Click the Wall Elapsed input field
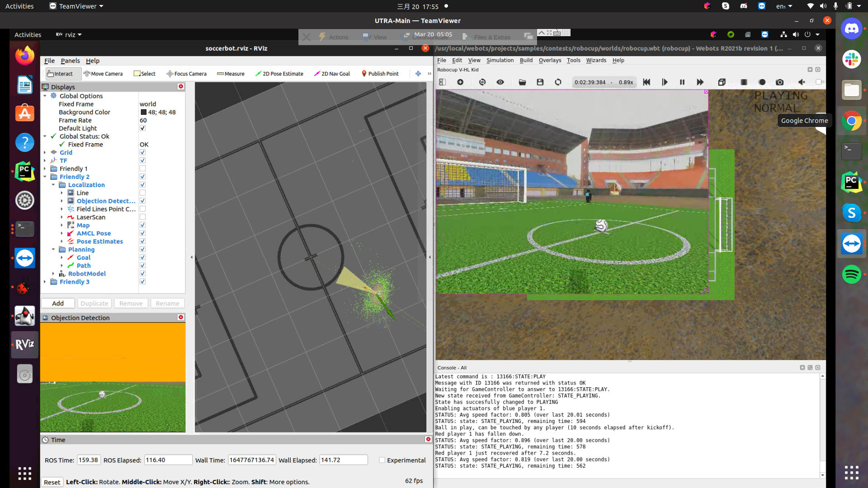Image resolution: width=868 pixels, height=488 pixels. pos(343,460)
